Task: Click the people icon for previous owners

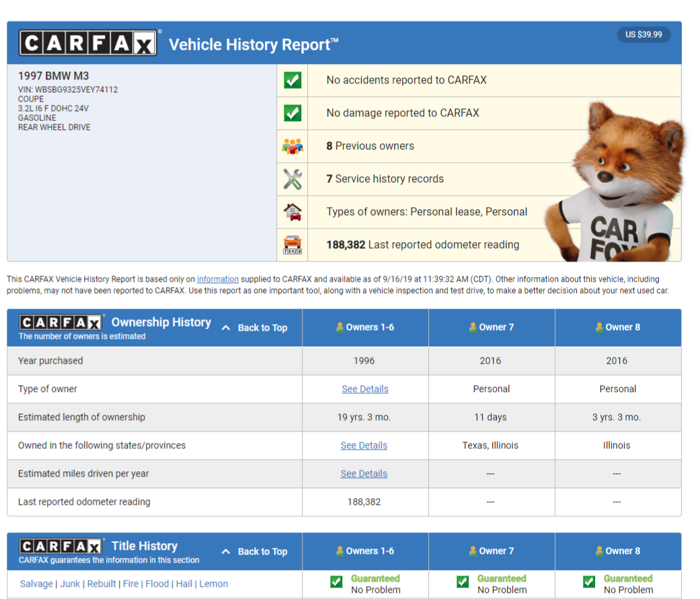Action: point(293,146)
